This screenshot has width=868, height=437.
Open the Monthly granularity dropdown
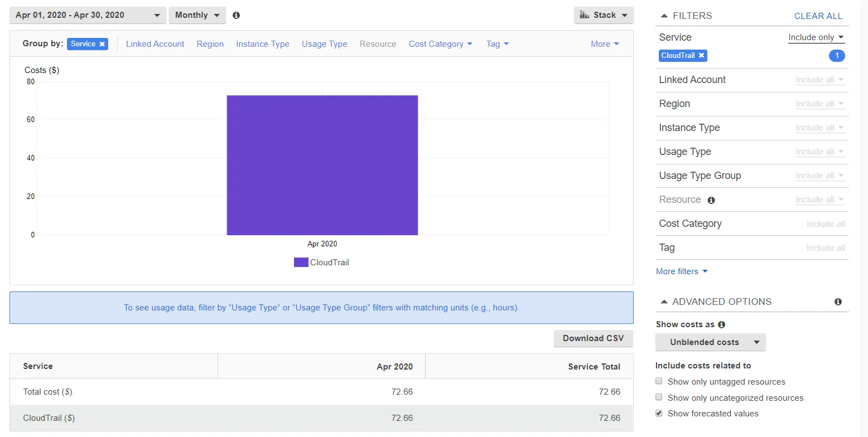197,15
